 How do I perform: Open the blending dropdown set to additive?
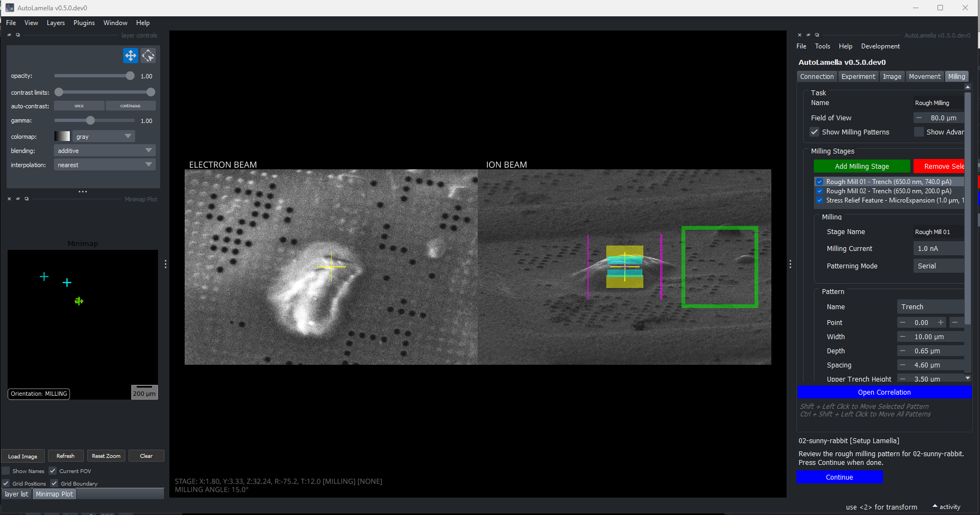(105, 150)
